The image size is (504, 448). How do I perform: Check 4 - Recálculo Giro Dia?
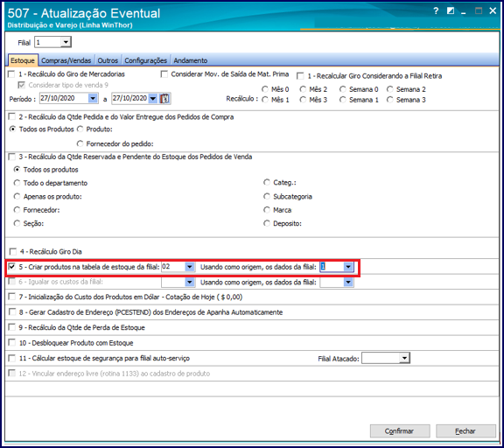coord(13,251)
